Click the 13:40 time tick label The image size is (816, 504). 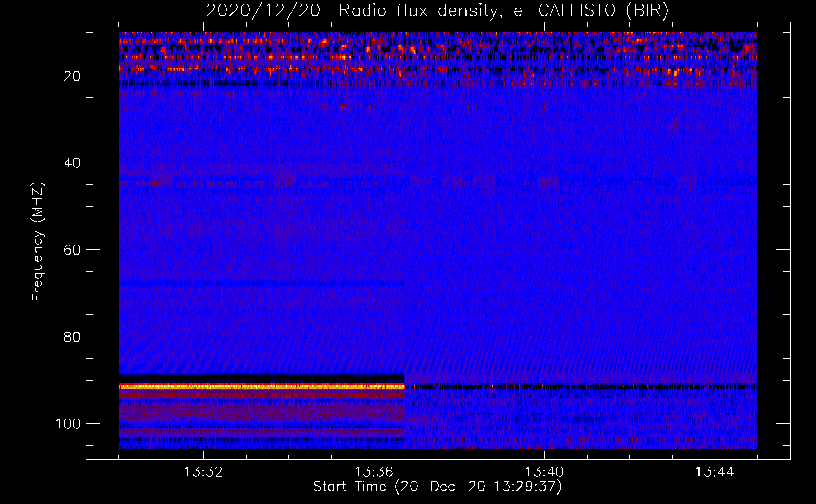pos(544,472)
